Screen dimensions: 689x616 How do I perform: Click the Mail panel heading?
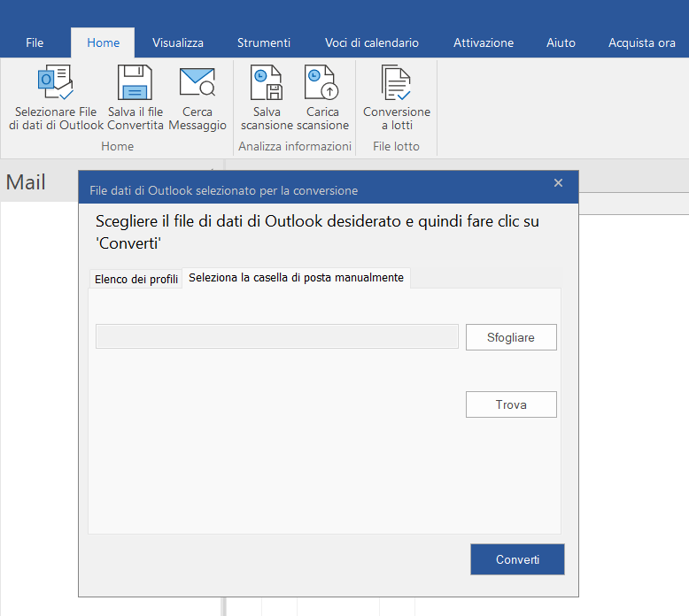coord(26,182)
